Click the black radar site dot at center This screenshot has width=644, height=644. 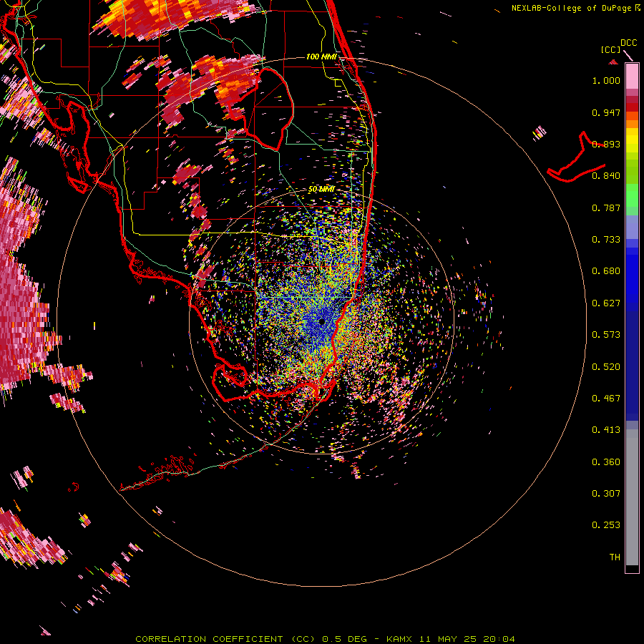click(322, 321)
